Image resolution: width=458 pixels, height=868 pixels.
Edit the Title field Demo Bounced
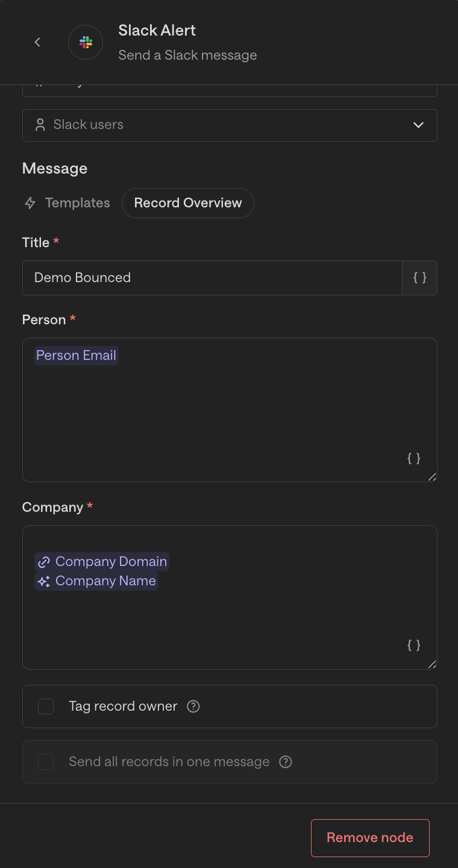click(x=212, y=278)
